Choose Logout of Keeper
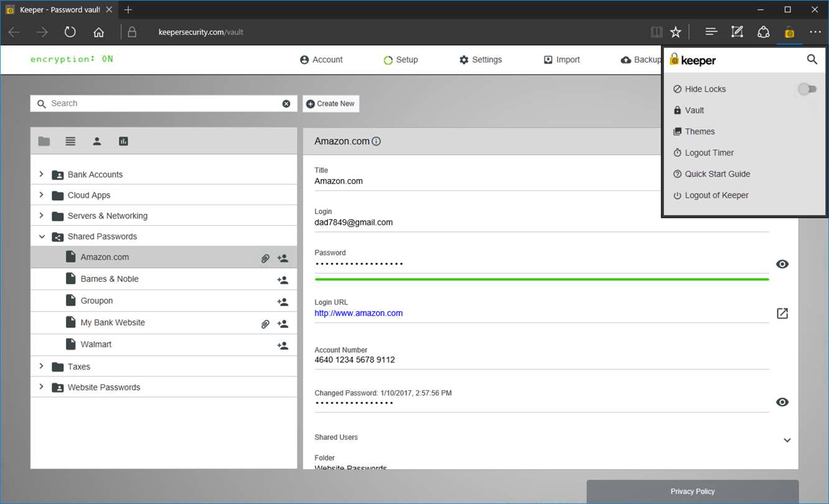829x504 pixels. coord(711,195)
